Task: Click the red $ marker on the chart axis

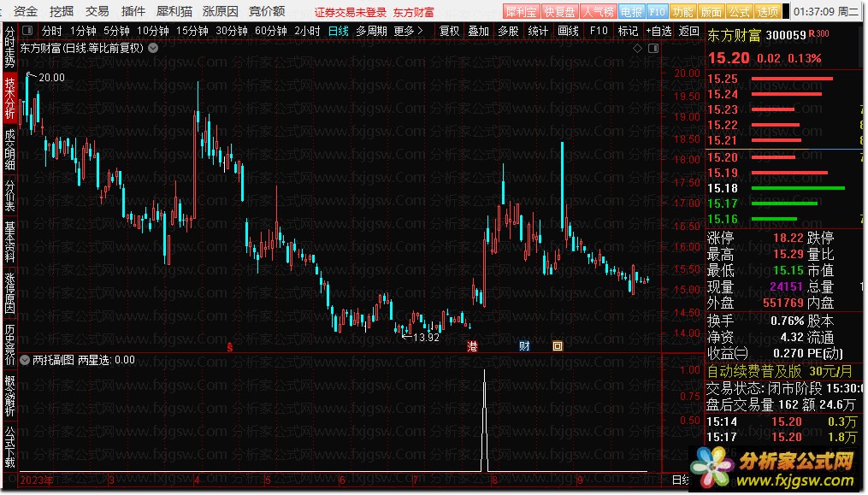Action: click(230, 347)
